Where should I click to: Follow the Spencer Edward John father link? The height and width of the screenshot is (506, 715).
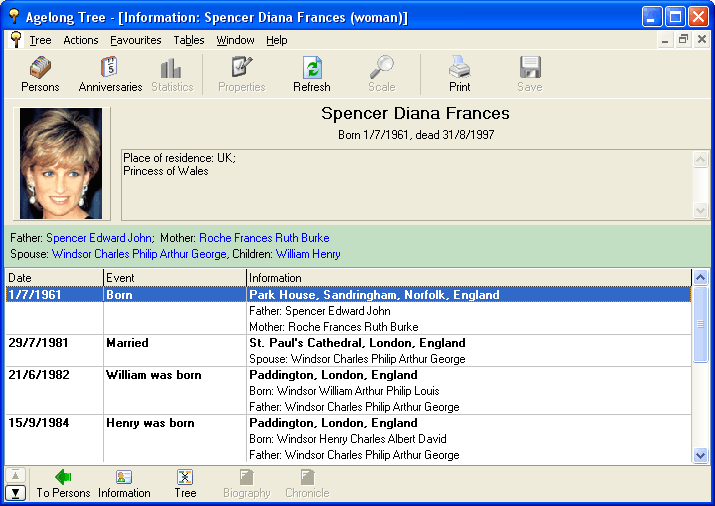[99, 238]
